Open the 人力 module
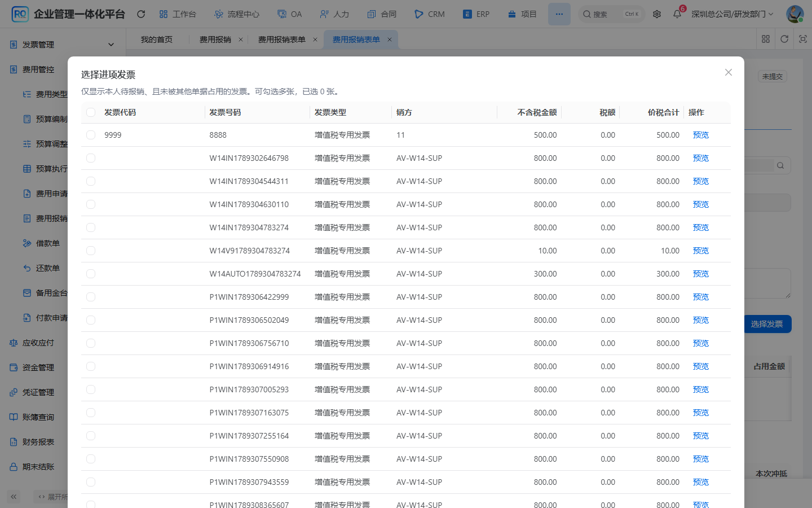Image resolution: width=812 pixels, height=508 pixels. 334,14
